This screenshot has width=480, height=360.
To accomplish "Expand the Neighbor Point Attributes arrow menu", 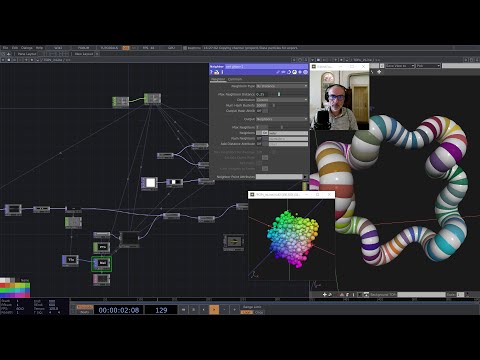I will (x=305, y=177).
